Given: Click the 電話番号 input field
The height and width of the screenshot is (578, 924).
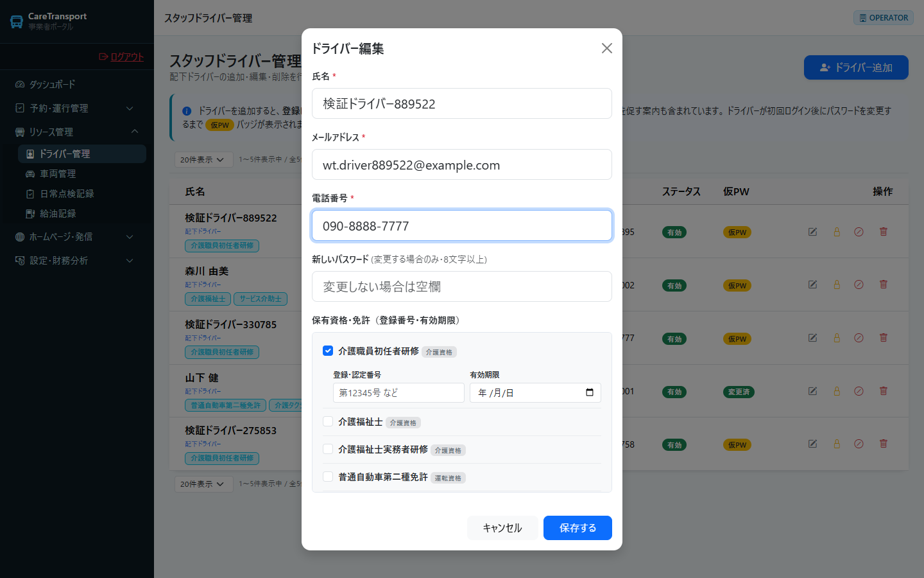Looking at the screenshot, I should click(462, 225).
